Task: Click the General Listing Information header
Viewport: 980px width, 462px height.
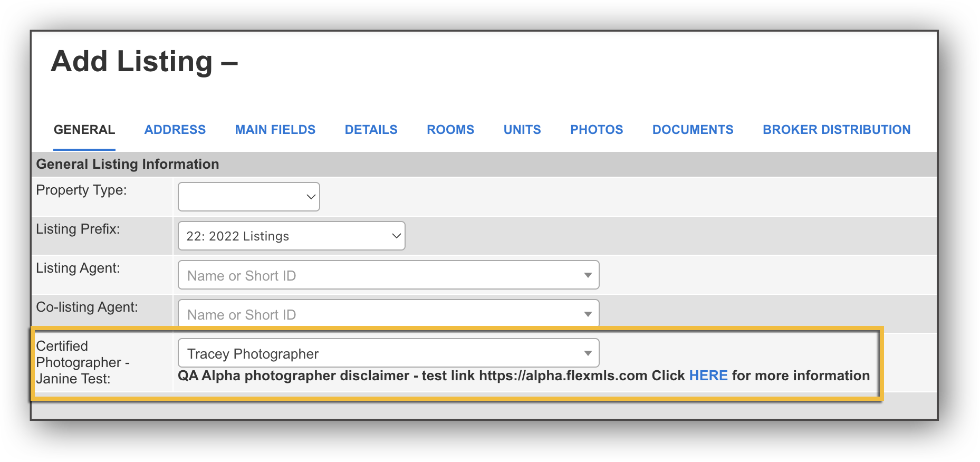Action: pos(128,164)
